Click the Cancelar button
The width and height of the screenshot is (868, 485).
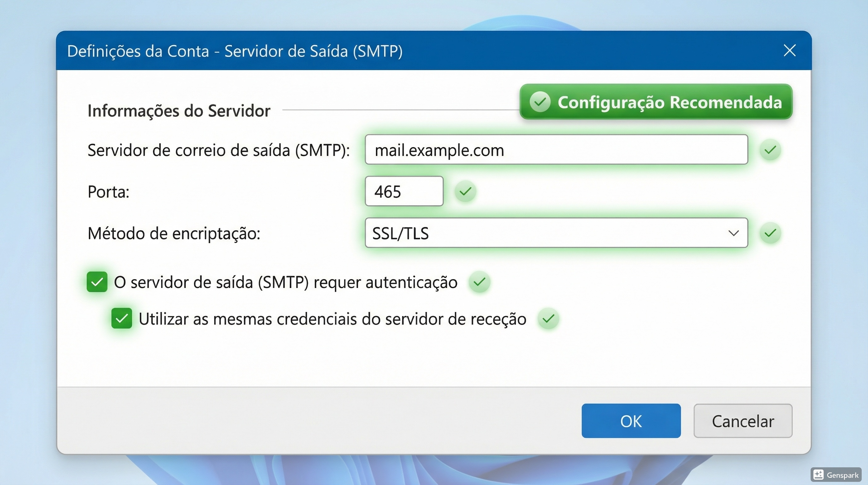743,421
